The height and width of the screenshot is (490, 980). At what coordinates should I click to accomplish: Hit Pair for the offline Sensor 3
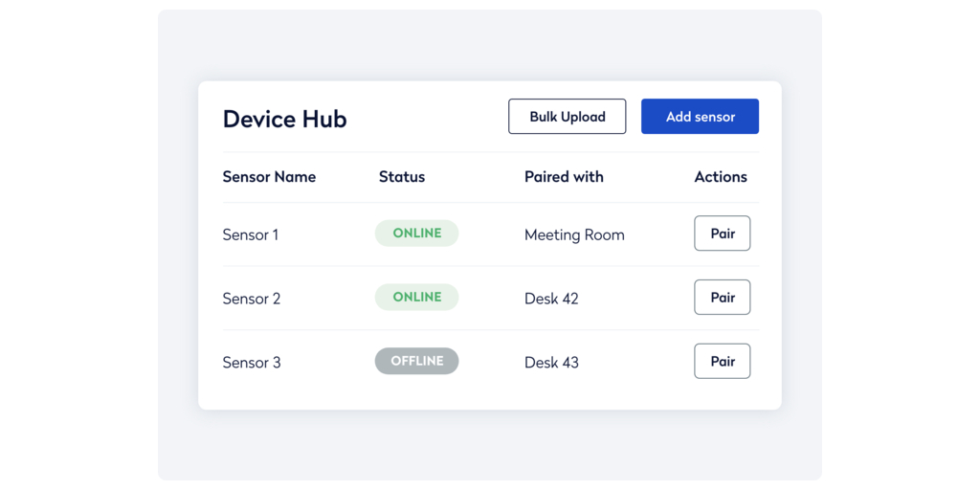pyautogui.click(x=722, y=362)
